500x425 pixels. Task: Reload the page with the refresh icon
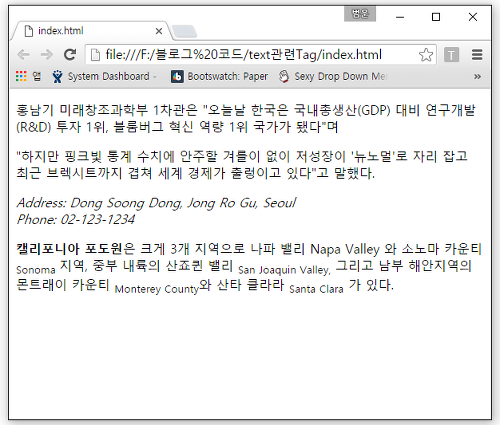point(70,54)
